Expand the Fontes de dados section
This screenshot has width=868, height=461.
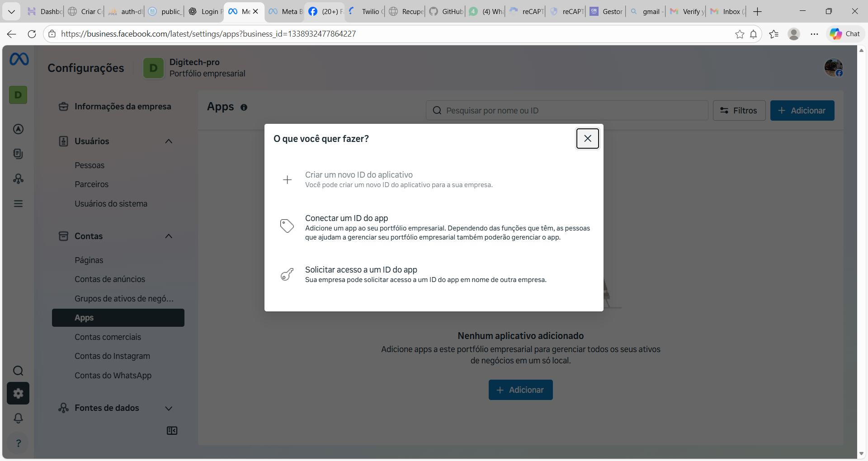(x=169, y=409)
